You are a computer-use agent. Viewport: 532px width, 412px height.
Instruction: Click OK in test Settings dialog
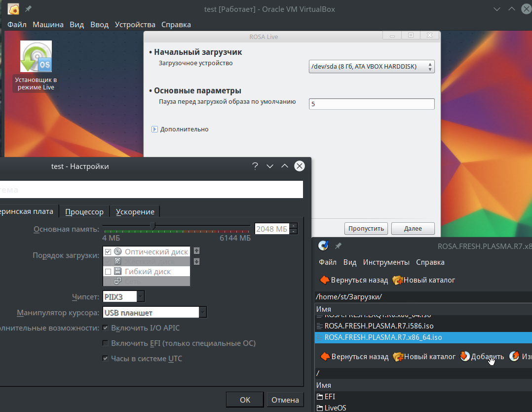tap(245, 400)
